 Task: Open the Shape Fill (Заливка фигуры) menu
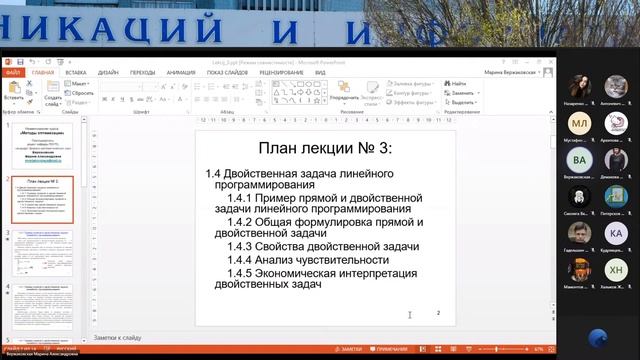409,84
